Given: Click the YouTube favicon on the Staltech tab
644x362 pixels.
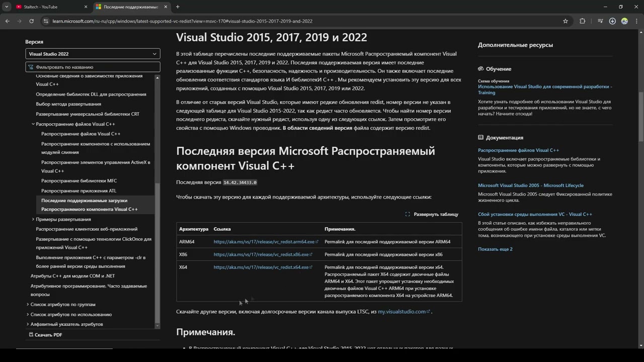Looking at the screenshot, I should [x=19, y=7].
